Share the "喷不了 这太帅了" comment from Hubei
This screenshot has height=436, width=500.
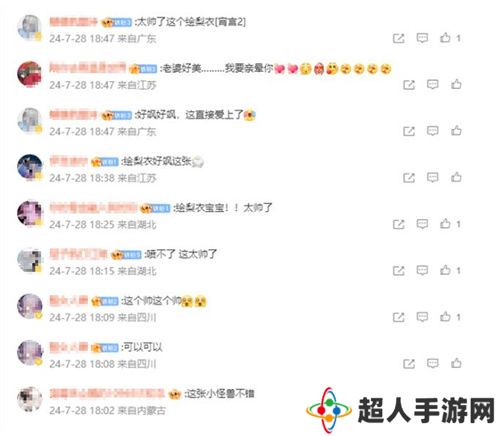coord(399,270)
